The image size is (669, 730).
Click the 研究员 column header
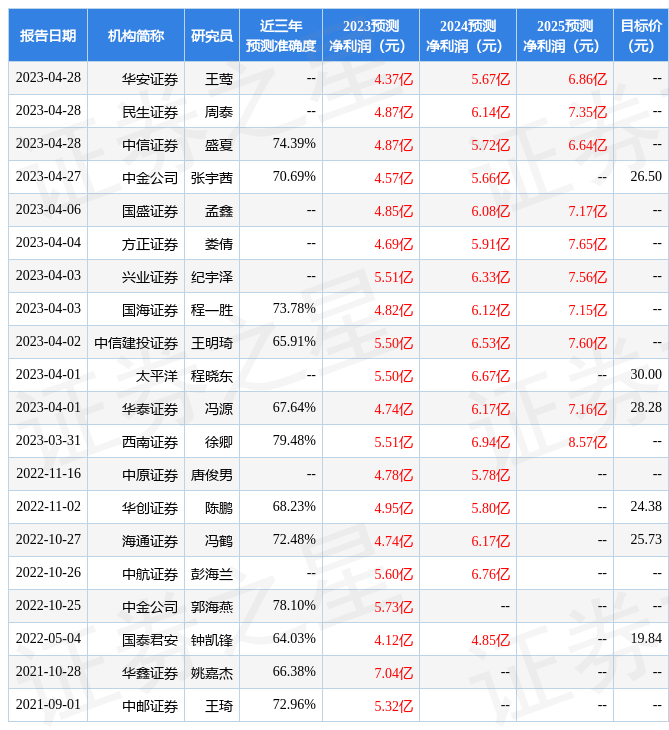212,35
